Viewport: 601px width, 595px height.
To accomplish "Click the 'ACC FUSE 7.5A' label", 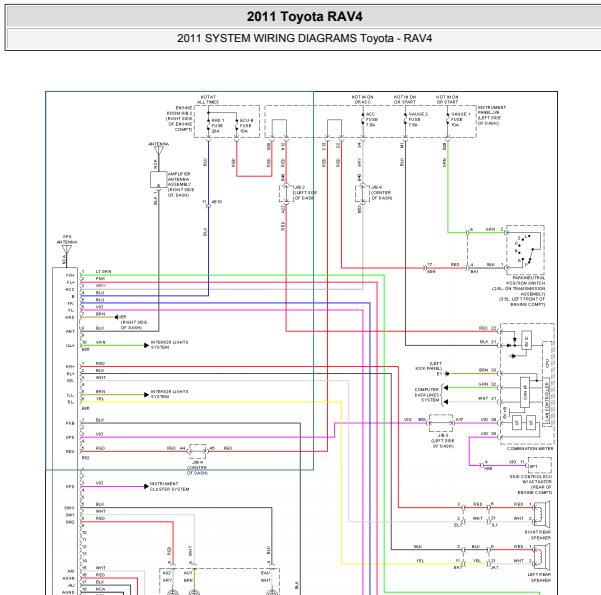I will point(372,120).
